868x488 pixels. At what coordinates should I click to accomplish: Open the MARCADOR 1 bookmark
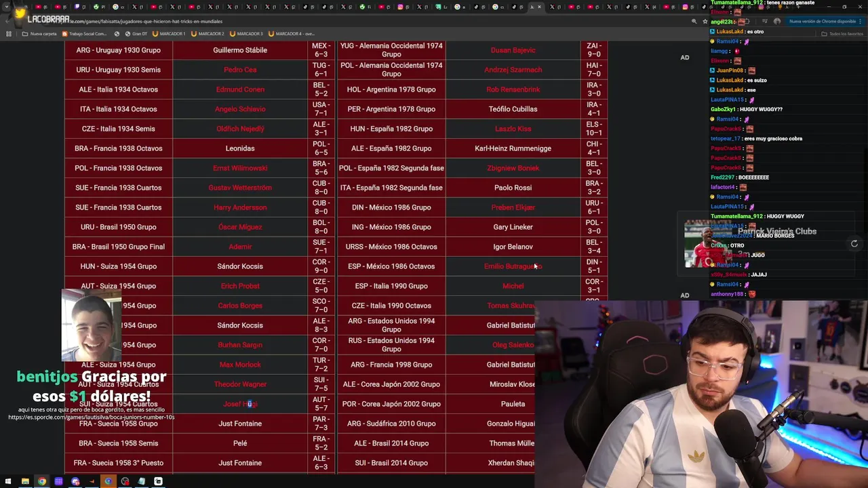coord(169,34)
